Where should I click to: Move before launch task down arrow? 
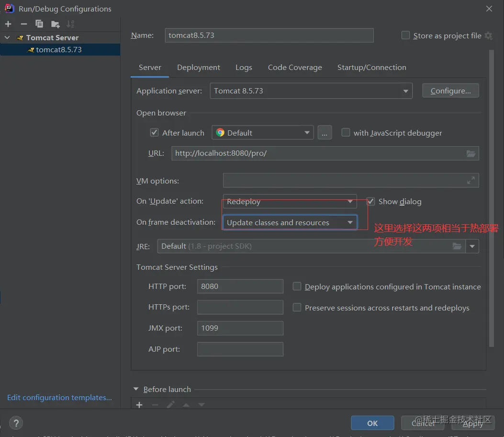(x=202, y=405)
